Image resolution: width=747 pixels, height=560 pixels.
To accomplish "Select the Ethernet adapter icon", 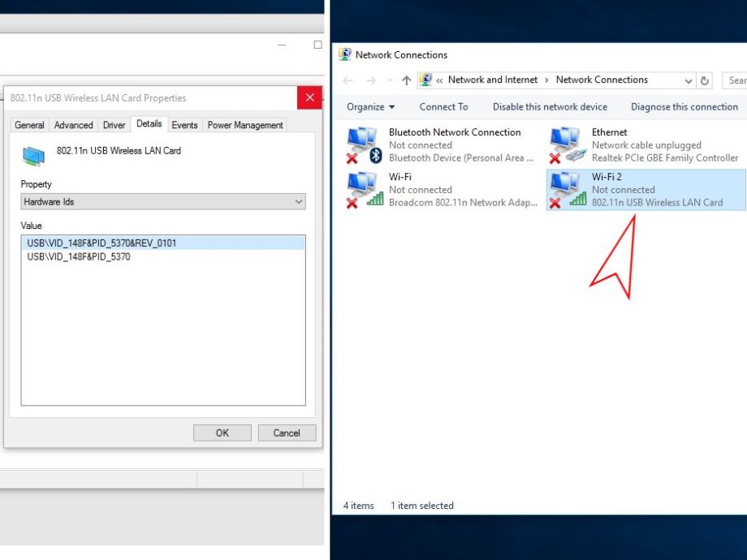I will pos(566,144).
